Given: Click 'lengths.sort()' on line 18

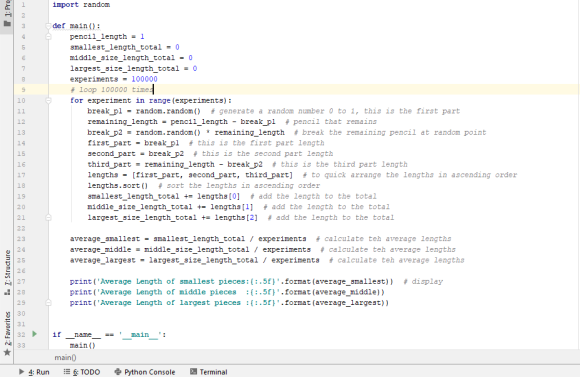Looking at the screenshot, I should point(118,185).
